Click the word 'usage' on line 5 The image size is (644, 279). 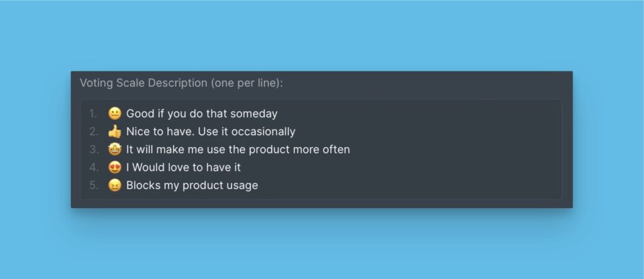pos(241,186)
